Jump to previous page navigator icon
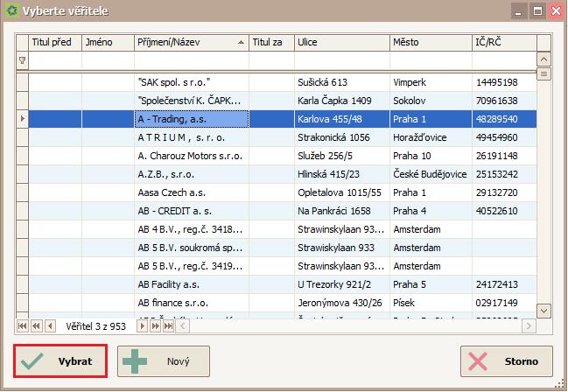The width and height of the screenshot is (568, 392). 36,326
